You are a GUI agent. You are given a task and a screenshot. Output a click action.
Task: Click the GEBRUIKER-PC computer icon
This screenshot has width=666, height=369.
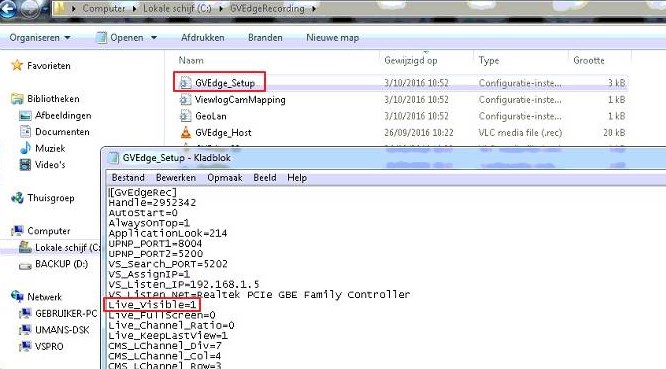point(25,313)
